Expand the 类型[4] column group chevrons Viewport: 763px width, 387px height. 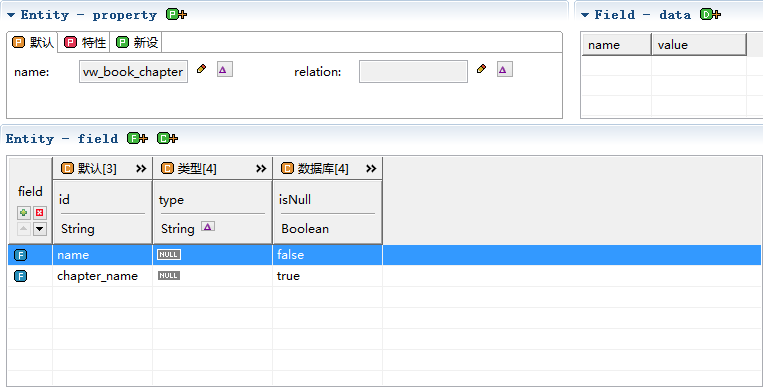point(261,168)
